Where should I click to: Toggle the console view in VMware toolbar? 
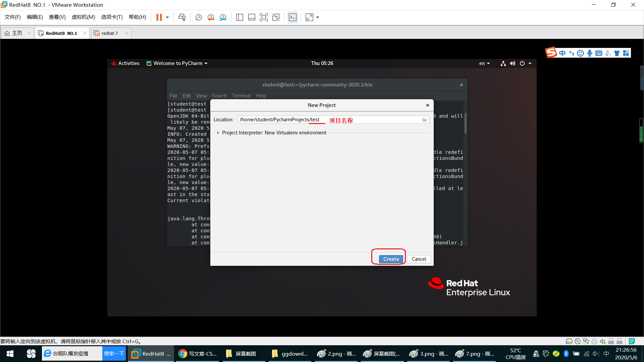click(292, 17)
